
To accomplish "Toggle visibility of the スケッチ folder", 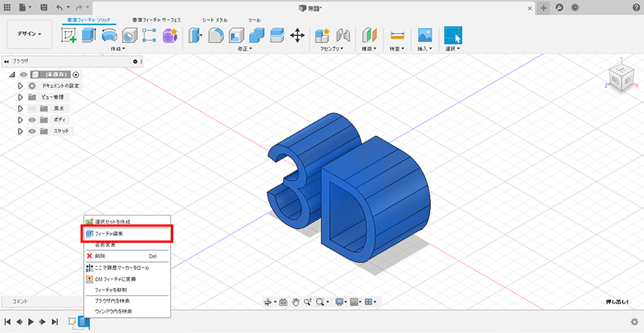I will click(32, 131).
